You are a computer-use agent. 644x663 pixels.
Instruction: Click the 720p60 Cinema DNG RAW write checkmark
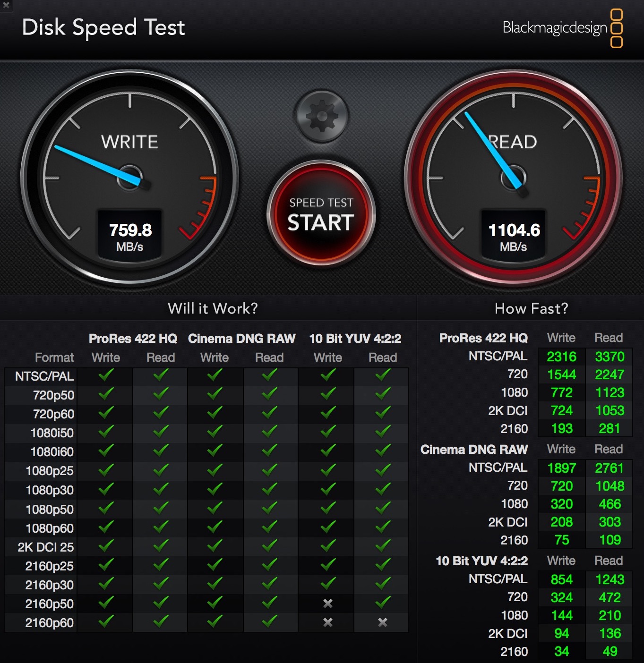(215, 413)
